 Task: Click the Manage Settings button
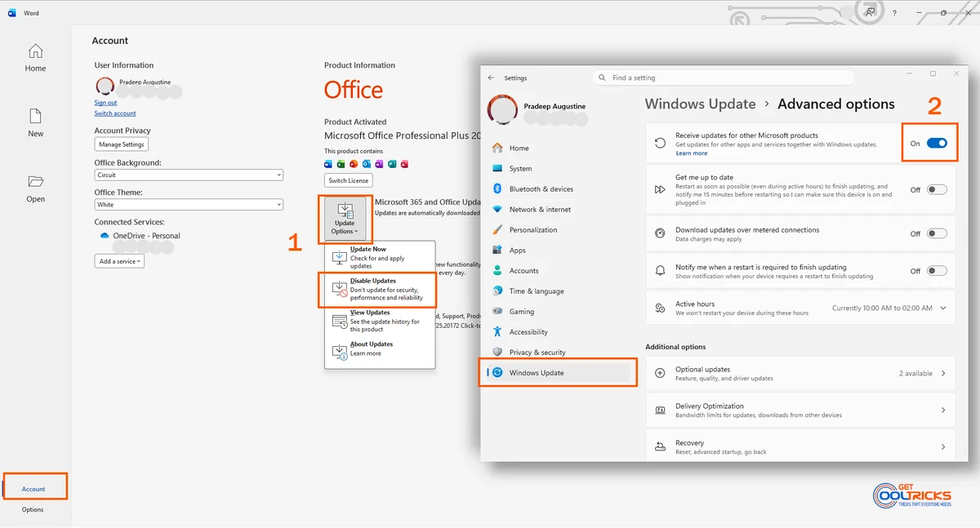122,144
